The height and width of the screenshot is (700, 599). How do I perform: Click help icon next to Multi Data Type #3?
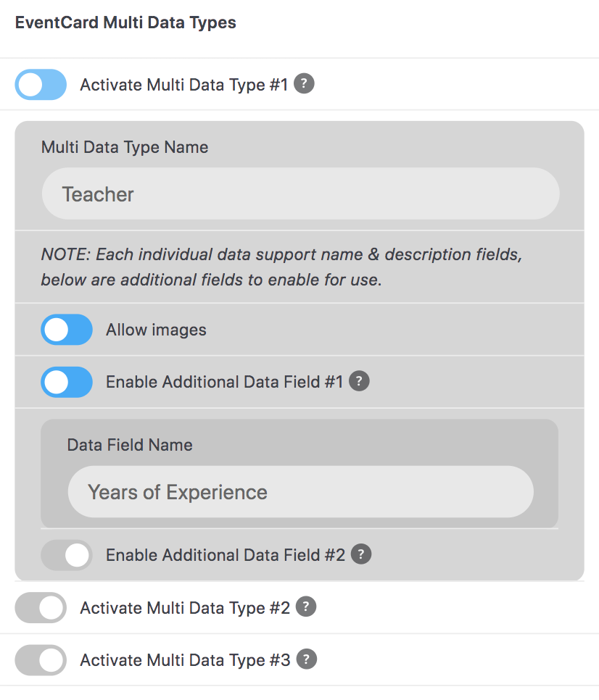pyautogui.click(x=307, y=659)
